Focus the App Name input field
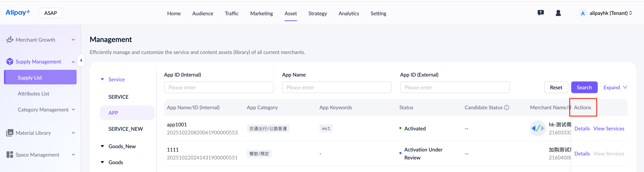Image resolution: width=644 pixels, height=172 pixels. click(337, 87)
